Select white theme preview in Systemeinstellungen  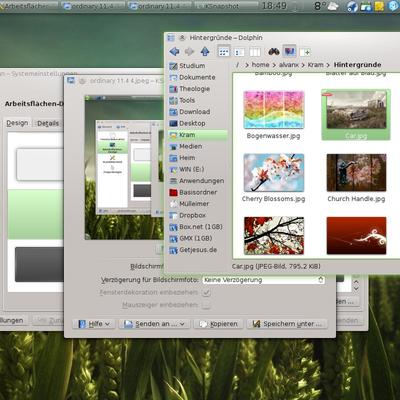[x=40, y=165]
